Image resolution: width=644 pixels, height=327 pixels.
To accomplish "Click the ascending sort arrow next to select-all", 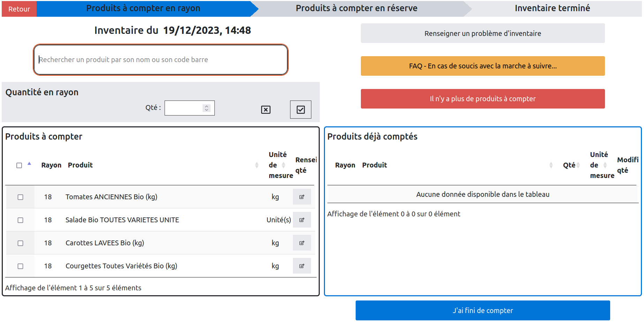I will pos(29,163).
